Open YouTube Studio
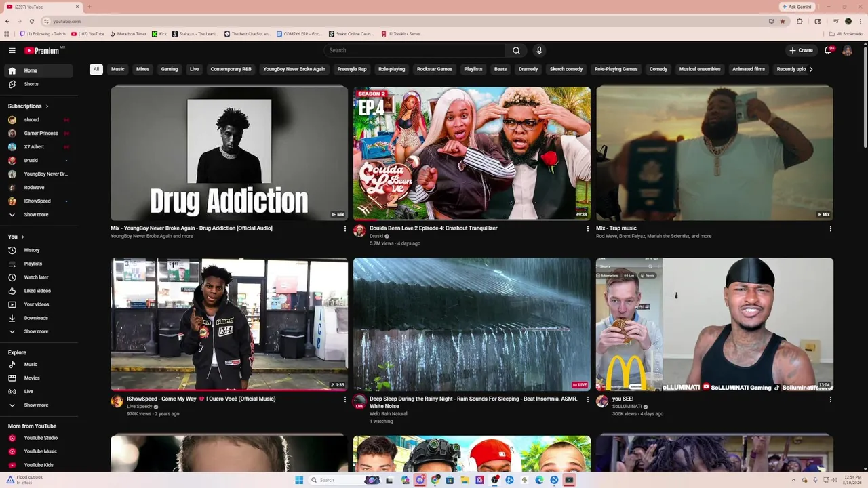868x488 pixels. (x=38, y=438)
